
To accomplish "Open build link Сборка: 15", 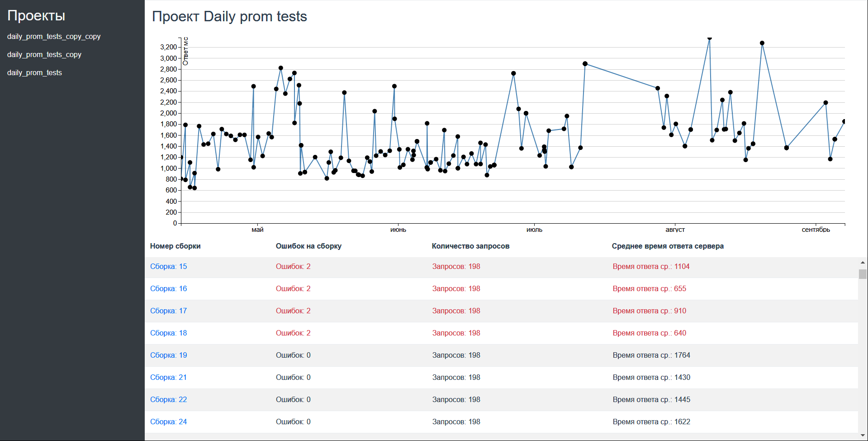I will 168,266.
